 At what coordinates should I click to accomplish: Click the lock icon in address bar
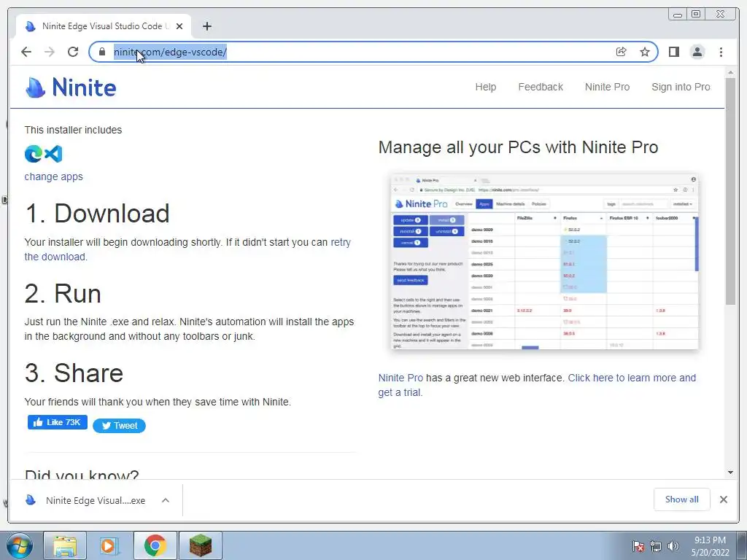point(102,52)
